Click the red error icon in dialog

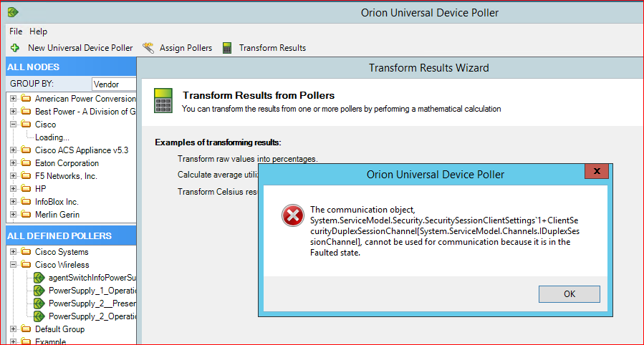[x=293, y=215]
